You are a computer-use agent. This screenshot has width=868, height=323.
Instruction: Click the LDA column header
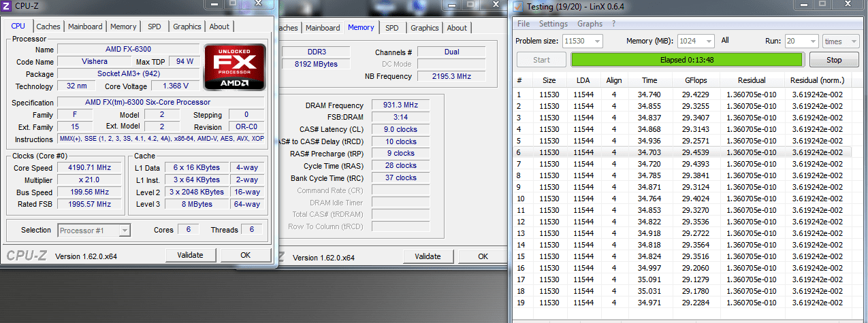coord(583,80)
